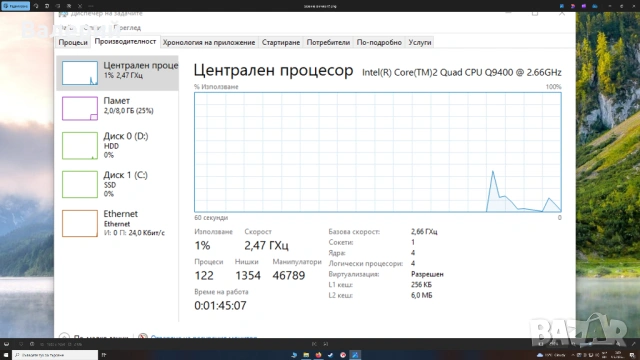
Task: Click the Логически процесори label
Action: point(366,264)
